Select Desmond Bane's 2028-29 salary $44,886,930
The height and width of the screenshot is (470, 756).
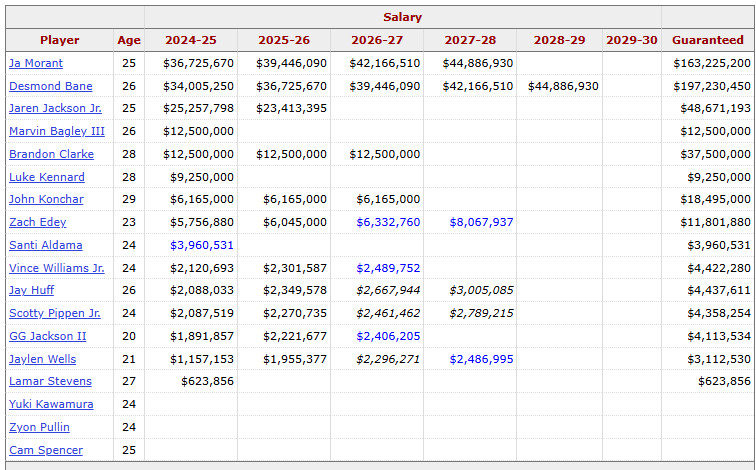pos(563,86)
